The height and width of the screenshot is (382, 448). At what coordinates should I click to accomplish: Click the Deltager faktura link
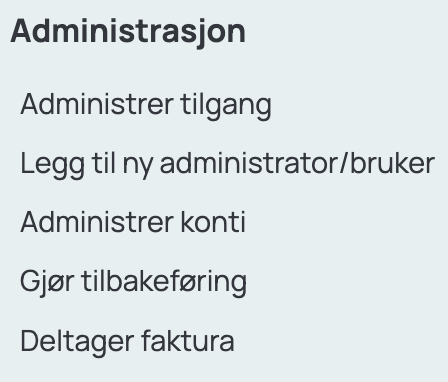click(127, 342)
